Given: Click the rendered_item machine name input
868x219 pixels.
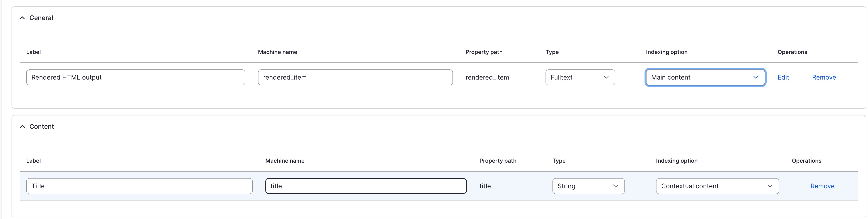Looking at the screenshot, I should pos(355,77).
